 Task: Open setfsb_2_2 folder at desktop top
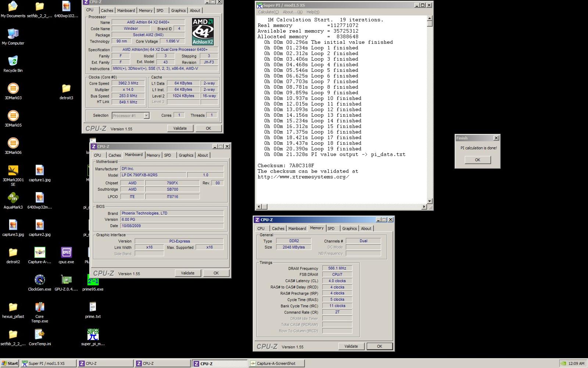(40, 9)
